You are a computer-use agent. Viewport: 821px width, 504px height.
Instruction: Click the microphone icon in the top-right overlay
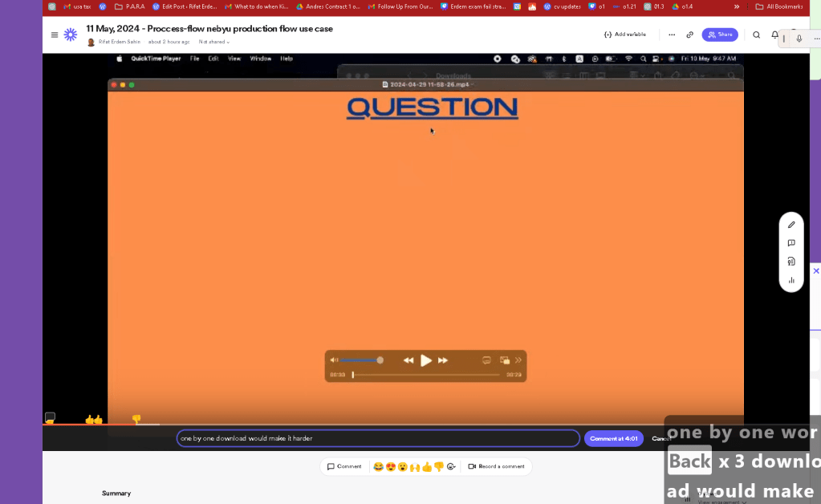pos(799,39)
